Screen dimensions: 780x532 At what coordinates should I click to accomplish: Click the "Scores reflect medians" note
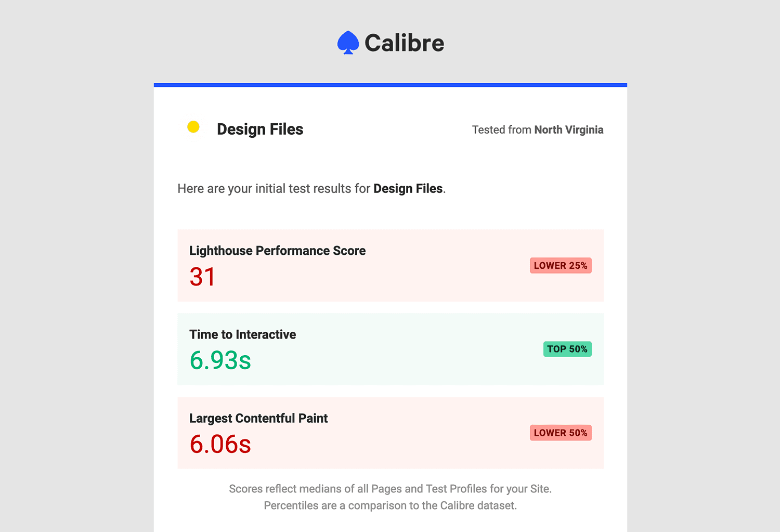point(390,489)
